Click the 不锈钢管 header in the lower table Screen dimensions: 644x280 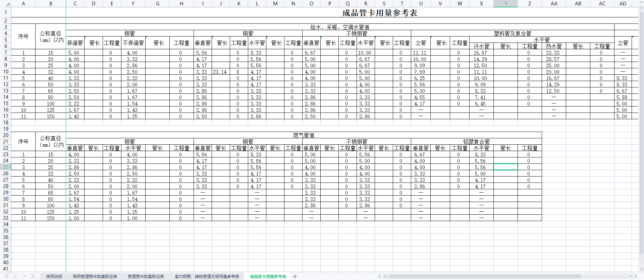[357, 142]
